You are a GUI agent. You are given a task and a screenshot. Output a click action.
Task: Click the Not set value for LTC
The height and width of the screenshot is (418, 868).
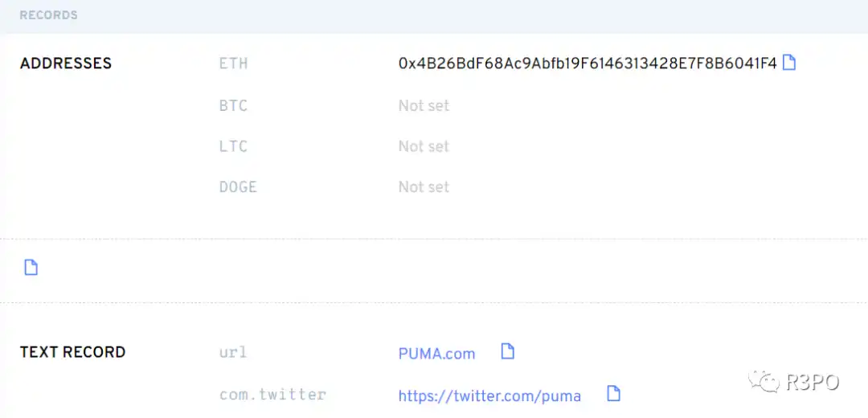coord(424,147)
